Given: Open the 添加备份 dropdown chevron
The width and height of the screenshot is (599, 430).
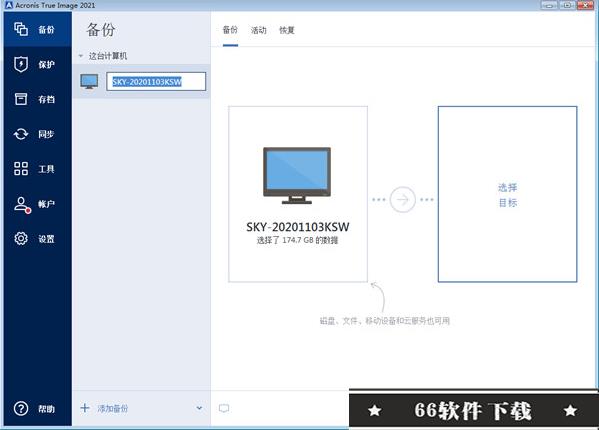Looking at the screenshot, I should click(x=199, y=408).
